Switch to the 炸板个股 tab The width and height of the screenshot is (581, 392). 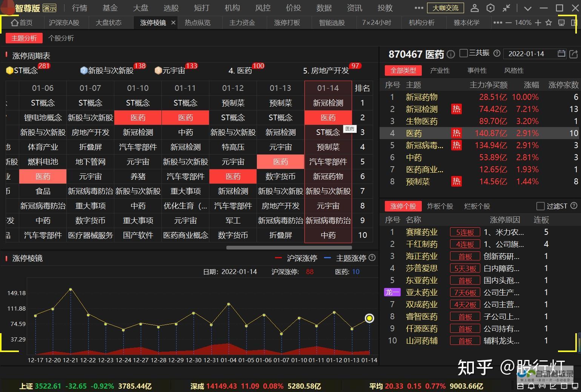click(x=440, y=206)
